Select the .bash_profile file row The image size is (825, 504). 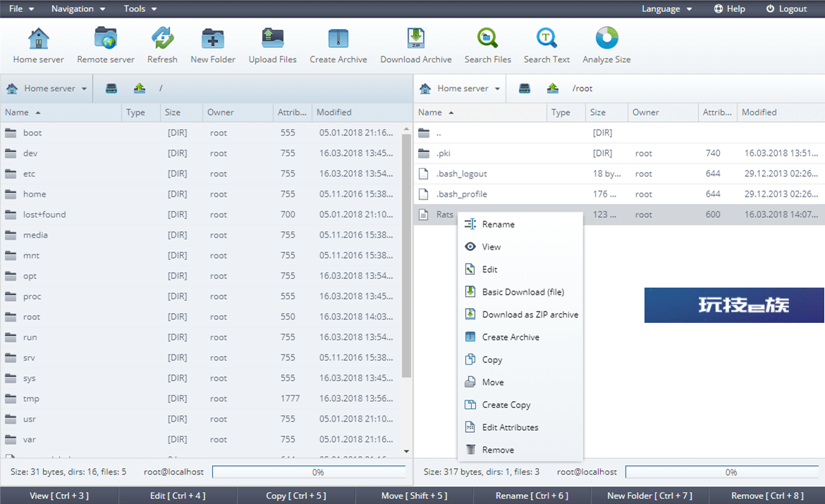tap(619, 194)
